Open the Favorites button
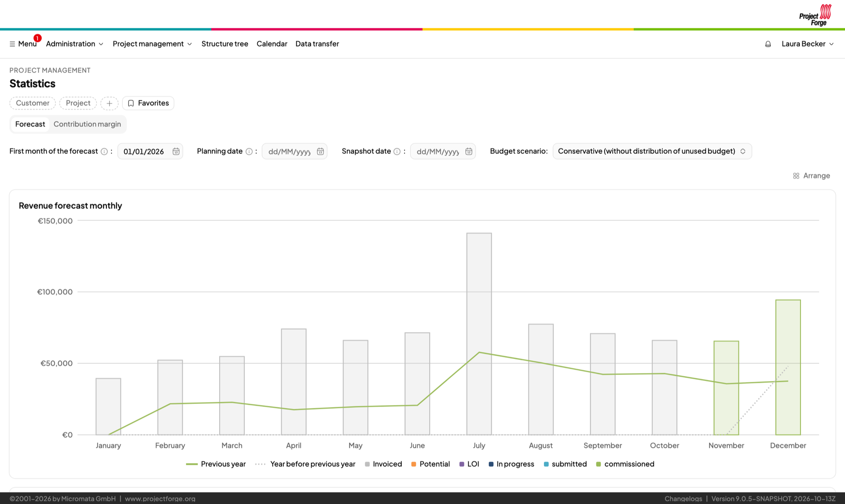Viewport: 845px width, 504px height. point(148,103)
